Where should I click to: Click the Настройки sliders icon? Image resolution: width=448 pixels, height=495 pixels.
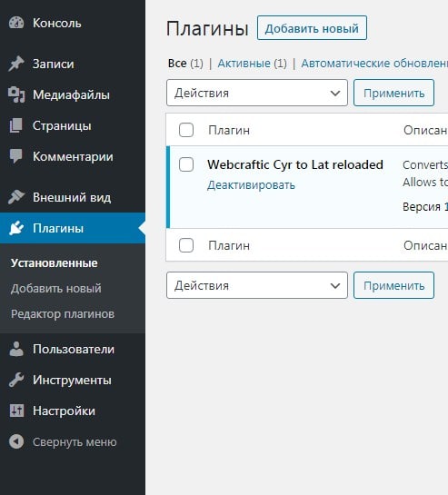click(x=16, y=411)
